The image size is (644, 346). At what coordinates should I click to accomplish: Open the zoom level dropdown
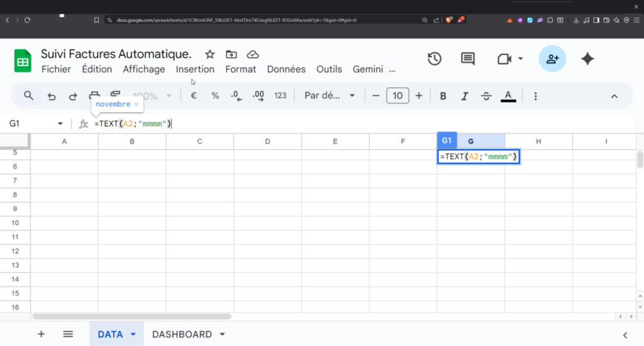click(x=152, y=96)
